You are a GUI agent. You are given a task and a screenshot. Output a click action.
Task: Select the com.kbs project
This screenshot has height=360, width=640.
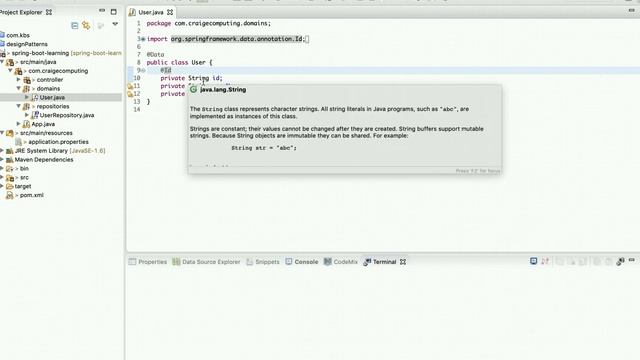coord(18,35)
